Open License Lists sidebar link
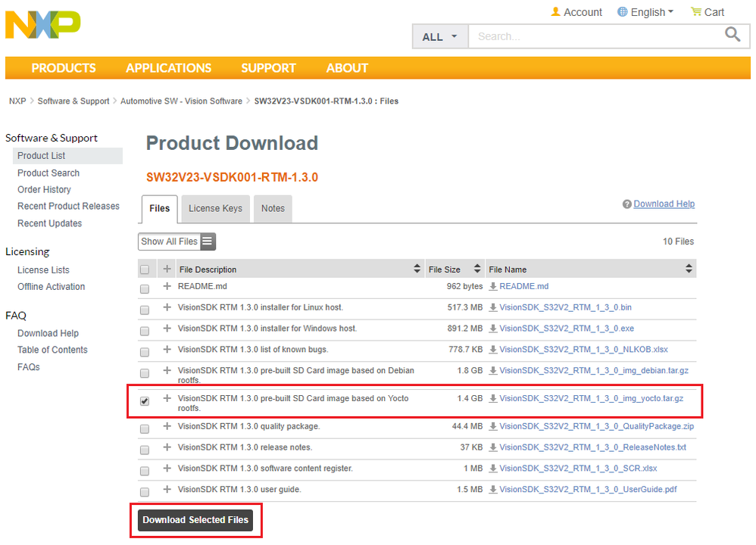The image size is (756, 545). tap(43, 269)
